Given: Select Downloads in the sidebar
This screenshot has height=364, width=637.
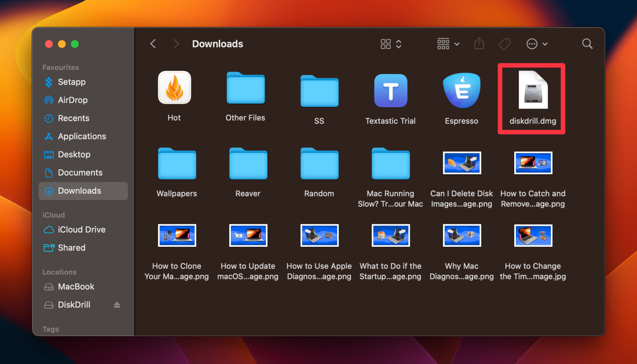Looking at the screenshot, I should tap(80, 191).
